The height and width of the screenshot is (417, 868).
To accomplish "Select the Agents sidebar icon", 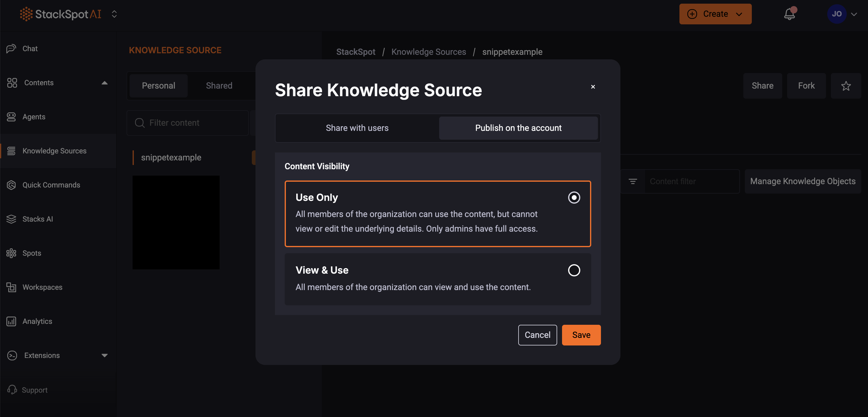I will [x=11, y=117].
